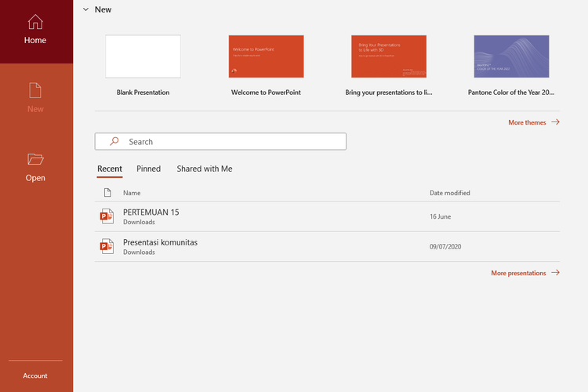Screen dimensions: 588x392
Task: Click the PowerPoint file icon beside Presentasi komunitas
Action: pos(107,247)
